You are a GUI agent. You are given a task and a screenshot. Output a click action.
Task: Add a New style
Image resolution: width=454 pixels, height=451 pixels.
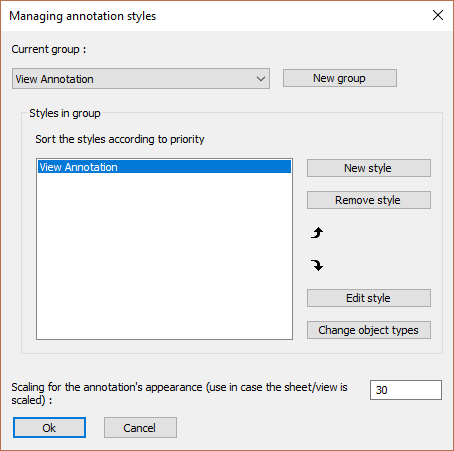[x=369, y=168]
